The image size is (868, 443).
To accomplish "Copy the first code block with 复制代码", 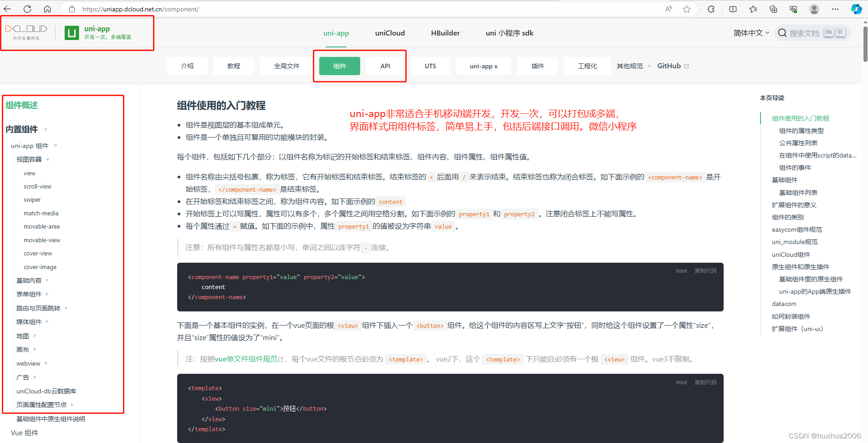I will click(705, 271).
